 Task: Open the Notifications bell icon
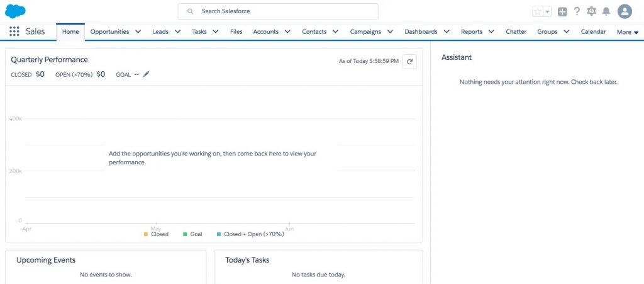[x=606, y=11]
